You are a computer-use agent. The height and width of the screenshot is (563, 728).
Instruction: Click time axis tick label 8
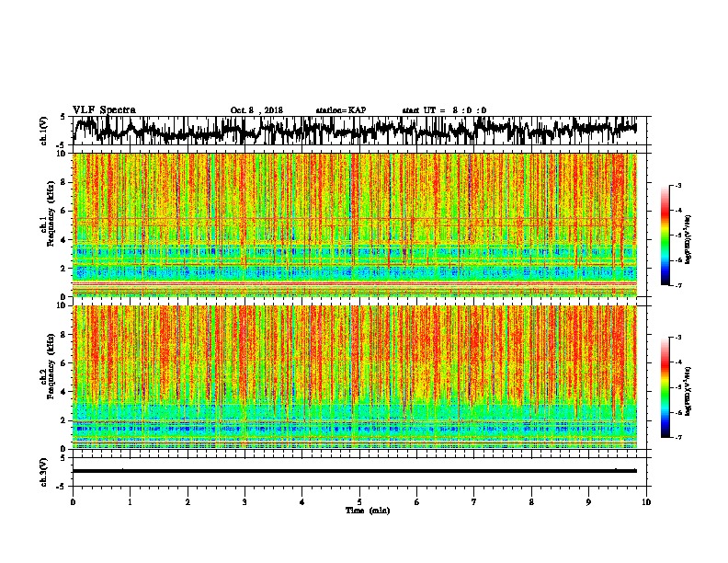coord(531,502)
